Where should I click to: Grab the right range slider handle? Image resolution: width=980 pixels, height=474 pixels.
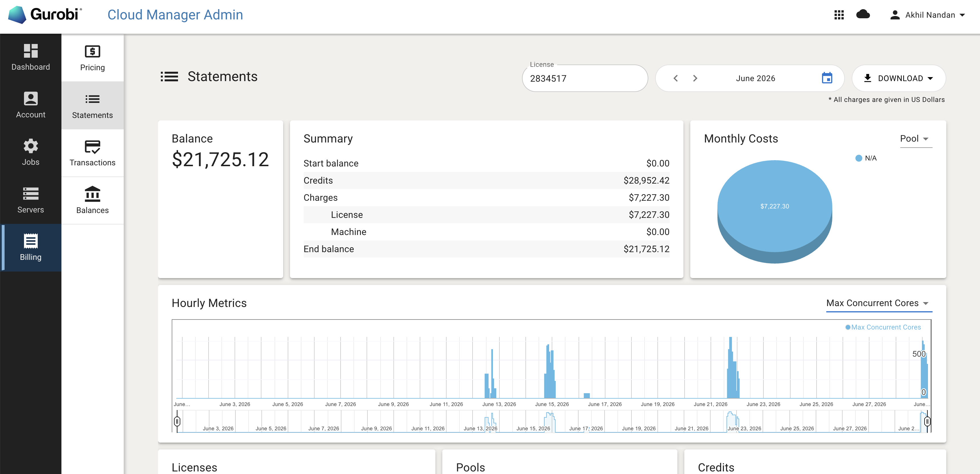[x=927, y=421]
